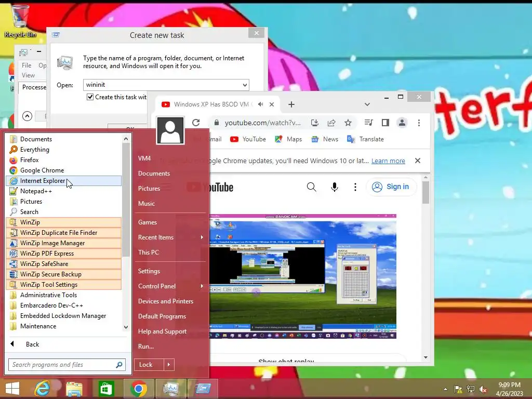Open the File menu in Task Manager
532x399 pixels.
26,65
